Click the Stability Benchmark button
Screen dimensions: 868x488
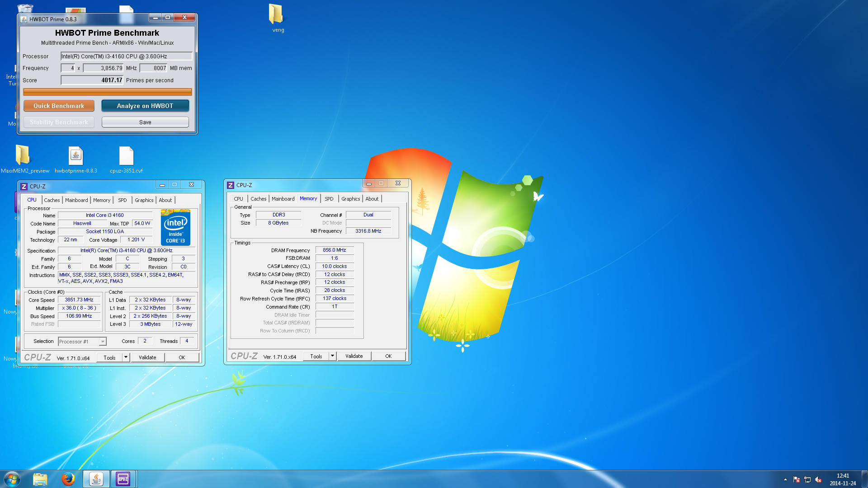click(59, 122)
